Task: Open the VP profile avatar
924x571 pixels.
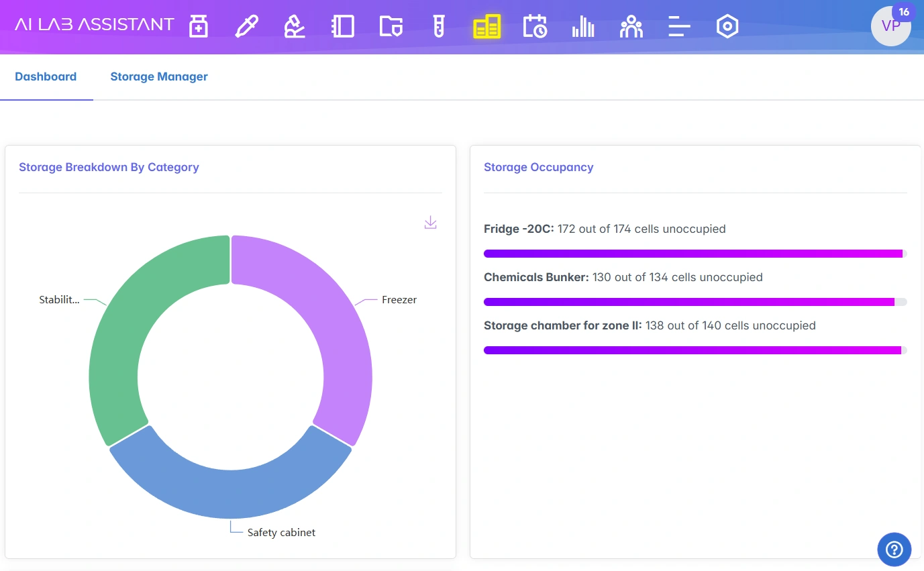Action: click(x=890, y=27)
